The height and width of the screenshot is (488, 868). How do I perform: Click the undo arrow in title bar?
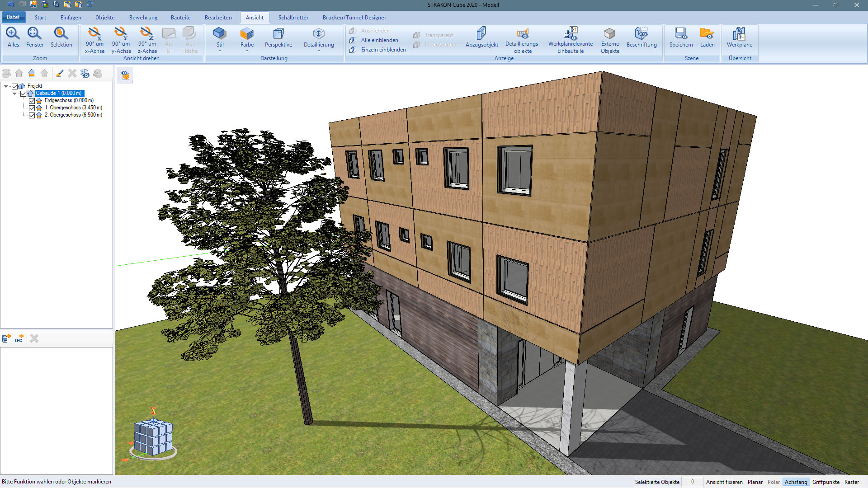11,5
